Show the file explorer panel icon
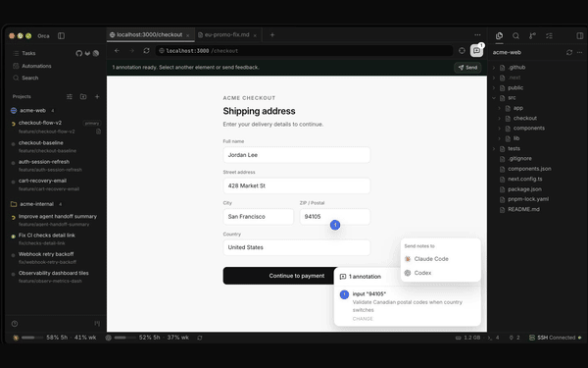588x368 pixels. pyautogui.click(x=499, y=35)
